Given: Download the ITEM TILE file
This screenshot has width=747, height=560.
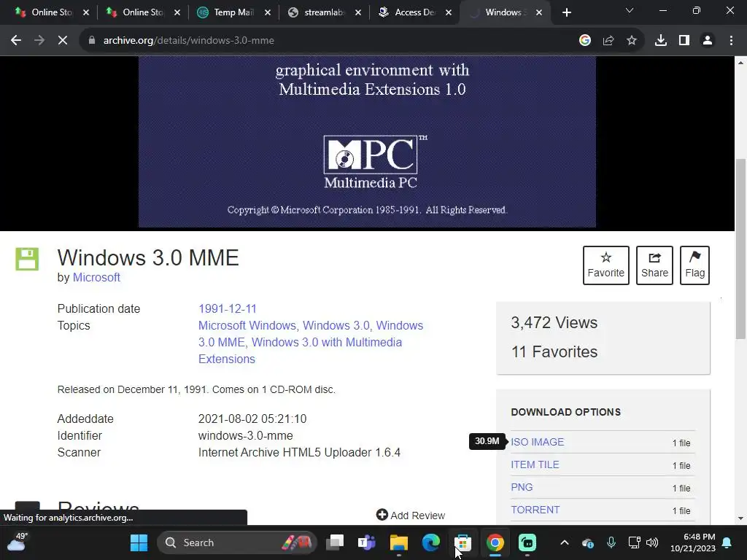Looking at the screenshot, I should (535, 464).
